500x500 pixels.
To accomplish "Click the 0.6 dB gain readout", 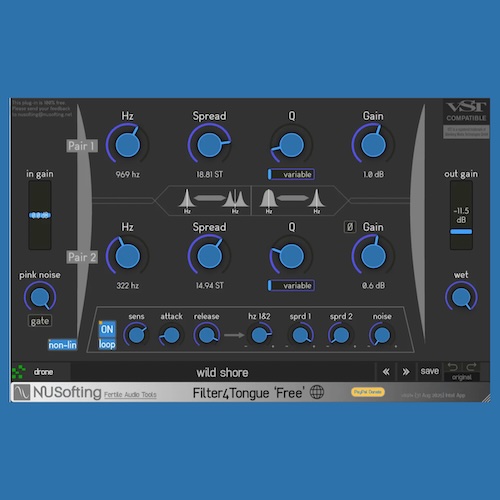I will pyautogui.click(x=373, y=285).
